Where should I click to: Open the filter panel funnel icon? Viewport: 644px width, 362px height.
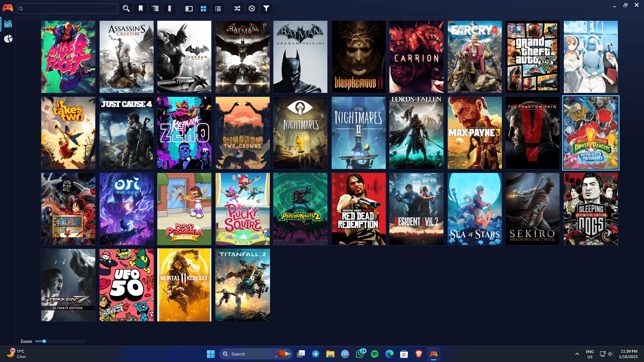[266, 8]
